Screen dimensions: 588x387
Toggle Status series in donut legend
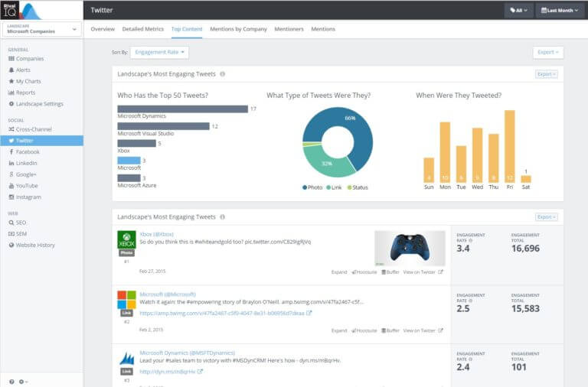coord(358,187)
